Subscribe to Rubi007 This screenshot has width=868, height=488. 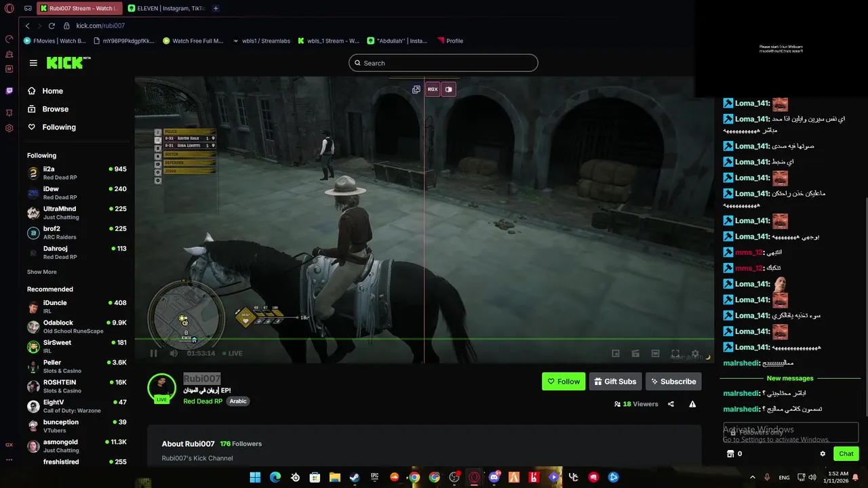click(673, 382)
